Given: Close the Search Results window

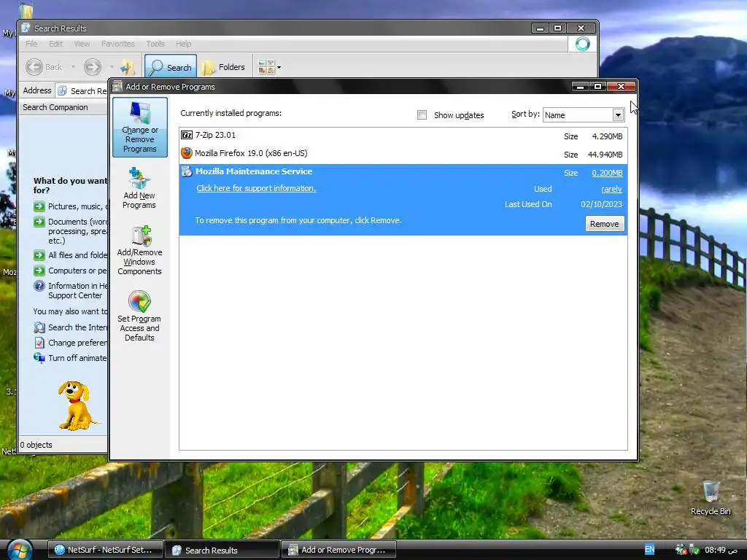Looking at the screenshot, I should (581, 28).
